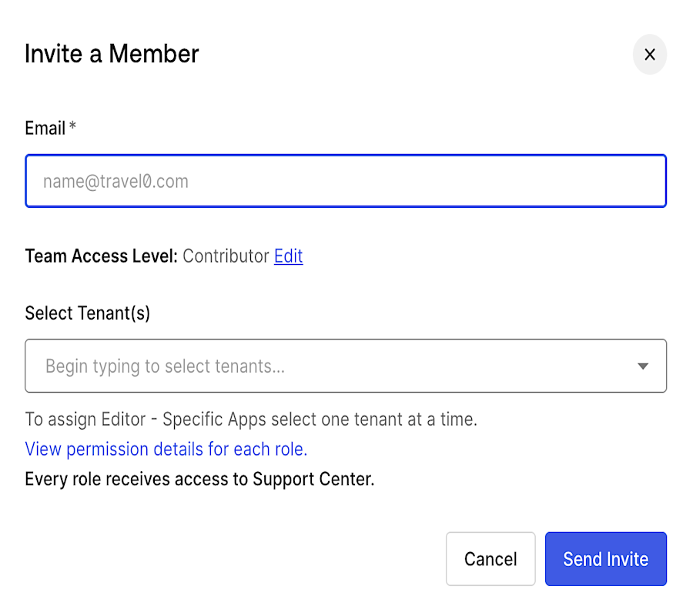Click the Begin typing to select tenants placeholder
This screenshot has width=693, height=616.
[165, 367]
